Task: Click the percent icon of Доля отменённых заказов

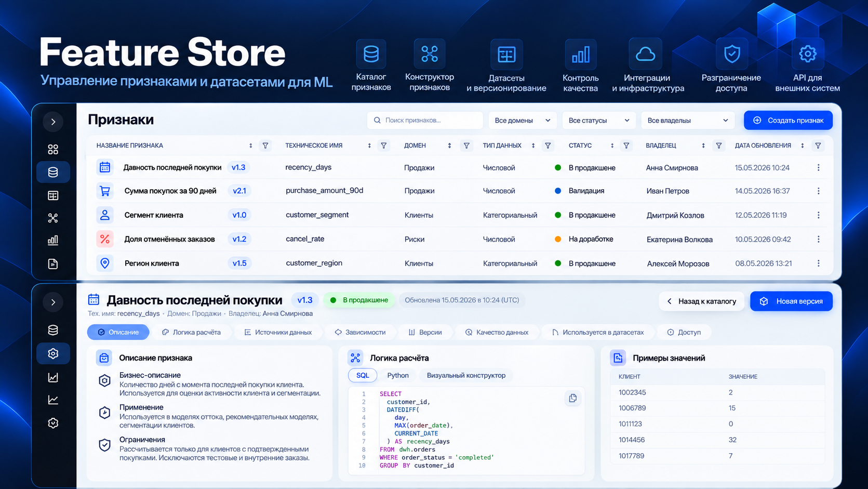Action: (x=105, y=239)
